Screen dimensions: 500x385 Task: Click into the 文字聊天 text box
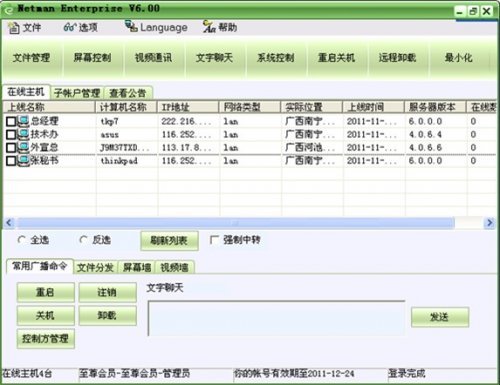click(276, 318)
